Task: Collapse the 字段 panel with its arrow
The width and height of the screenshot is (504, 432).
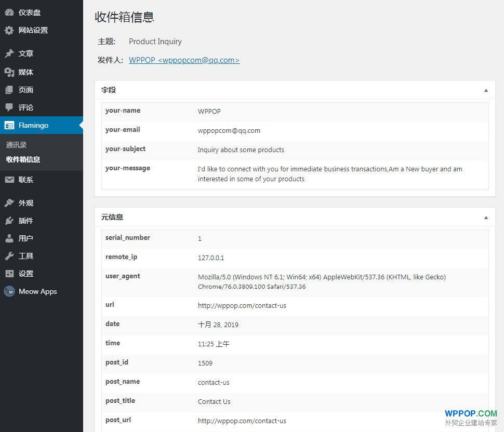Action: click(x=486, y=90)
